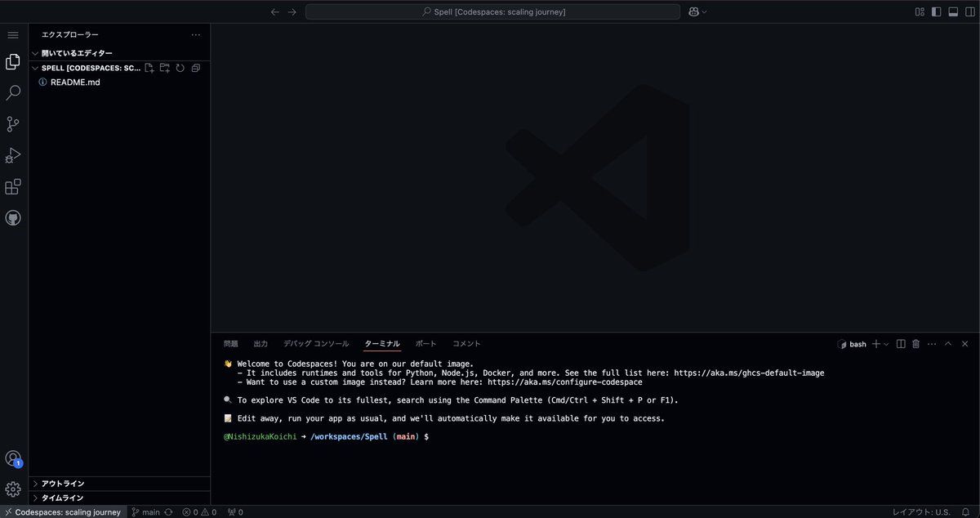Open Explorer views and more actions menu
Viewport: 980px width, 518px height.
point(195,35)
